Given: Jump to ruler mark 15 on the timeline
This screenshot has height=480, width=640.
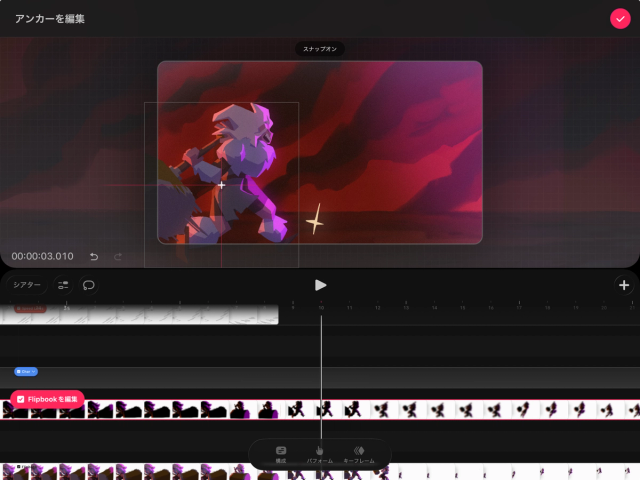Looking at the screenshot, I should click(x=462, y=307).
